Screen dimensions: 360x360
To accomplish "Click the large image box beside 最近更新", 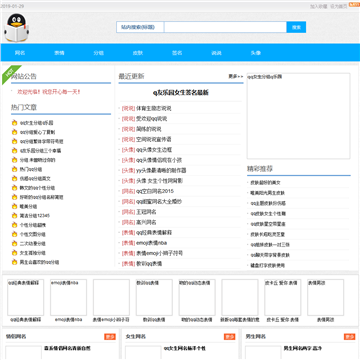I will pyautogui.click(x=298, y=116).
